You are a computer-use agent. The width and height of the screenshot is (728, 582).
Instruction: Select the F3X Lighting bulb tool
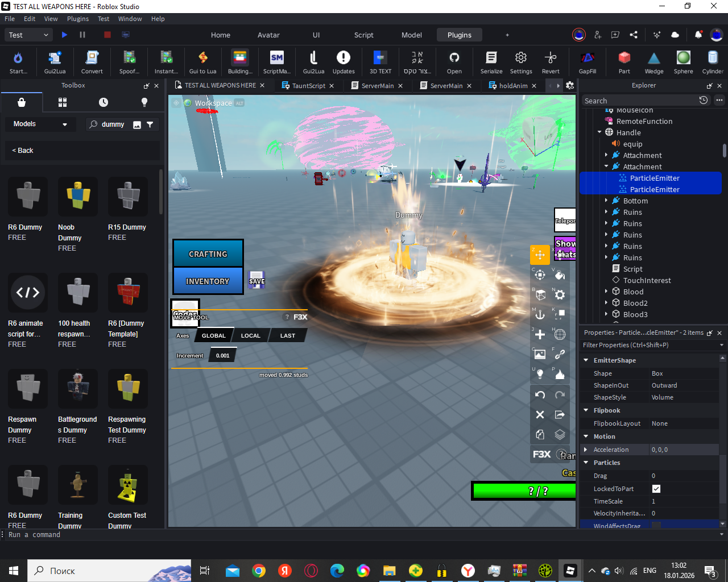point(540,374)
